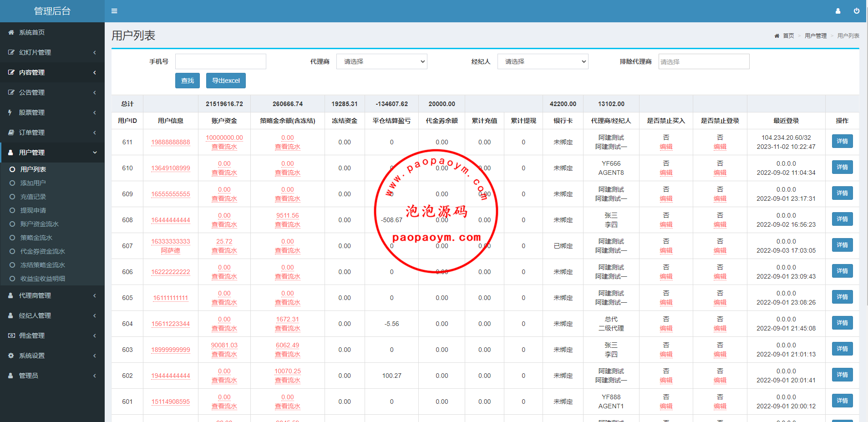Image resolution: width=868 pixels, height=422 pixels.
Task: Select the circle icon beside 冻结策略金流水
Action: point(12,265)
